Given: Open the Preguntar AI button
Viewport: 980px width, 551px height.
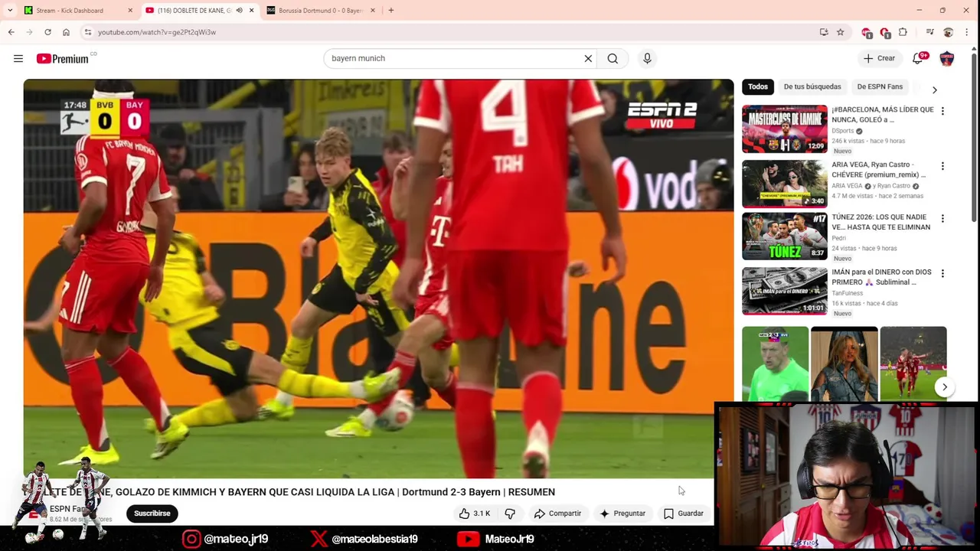Looking at the screenshot, I should click(x=622, y=514).
